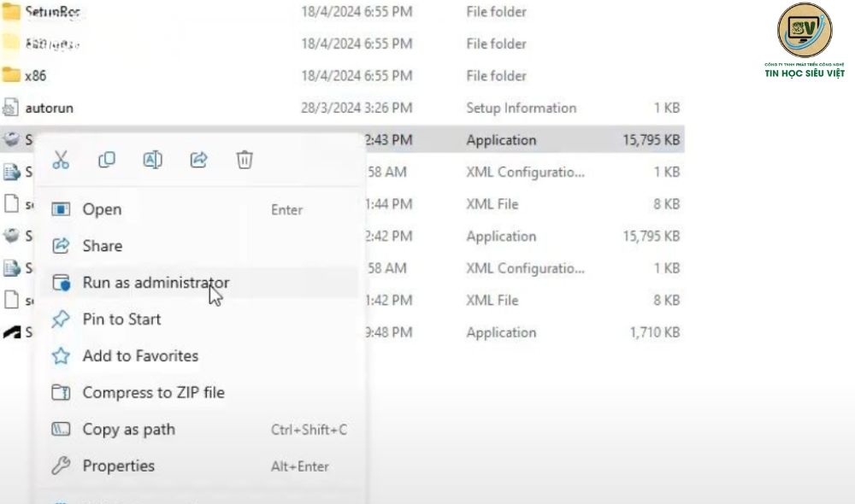Select the SetupRes folder row

tap(342, 11)
